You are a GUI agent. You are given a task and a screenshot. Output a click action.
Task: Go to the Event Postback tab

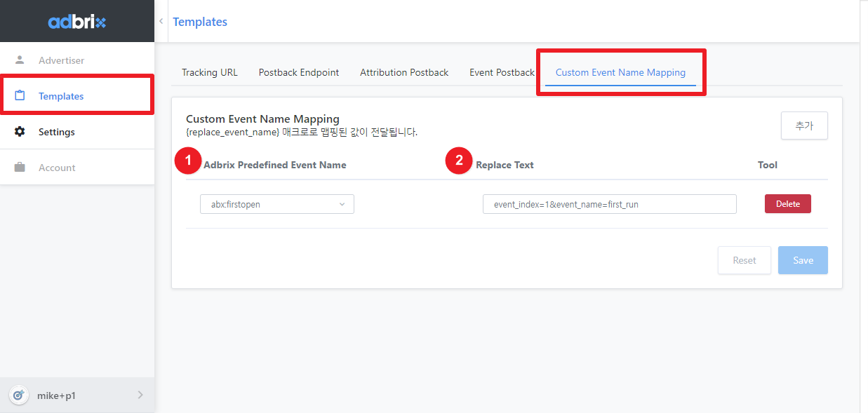click(502, 72)
